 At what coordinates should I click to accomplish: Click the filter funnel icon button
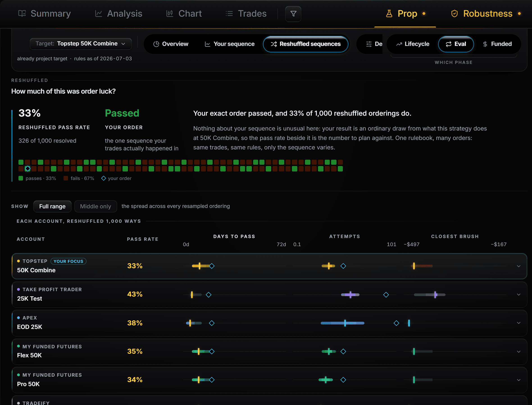[293, 14]
